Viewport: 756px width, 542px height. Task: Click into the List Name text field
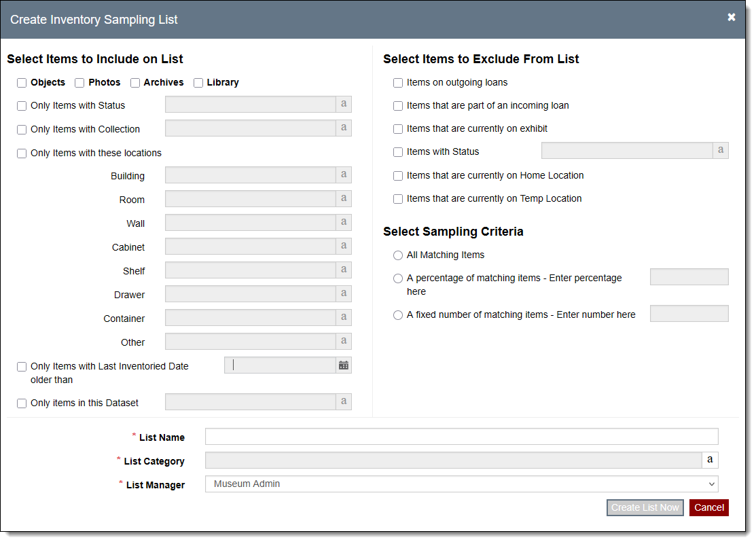coord(461,437)
